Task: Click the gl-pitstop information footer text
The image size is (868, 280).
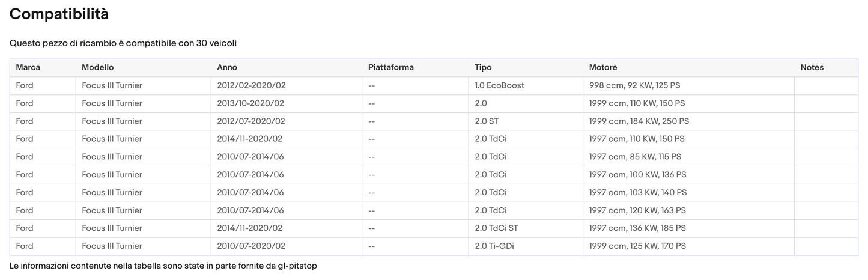Action: tap(163, 266)
